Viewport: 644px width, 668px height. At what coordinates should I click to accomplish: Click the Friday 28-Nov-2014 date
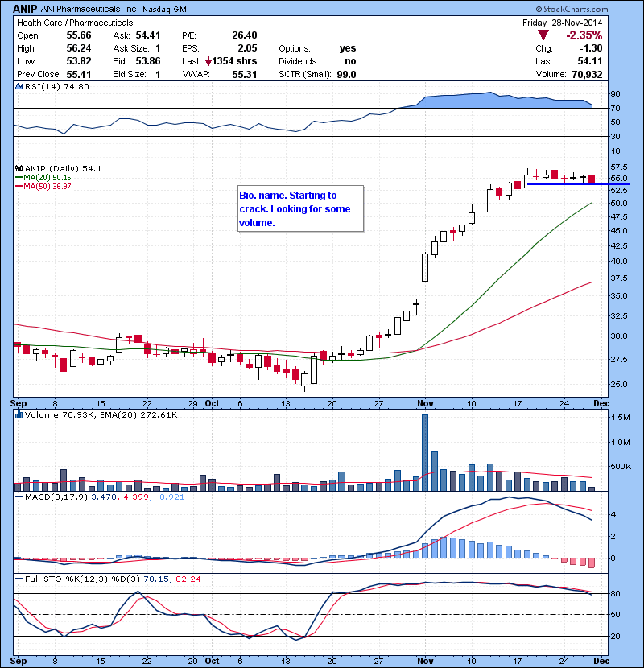click(x=562, y=23)
